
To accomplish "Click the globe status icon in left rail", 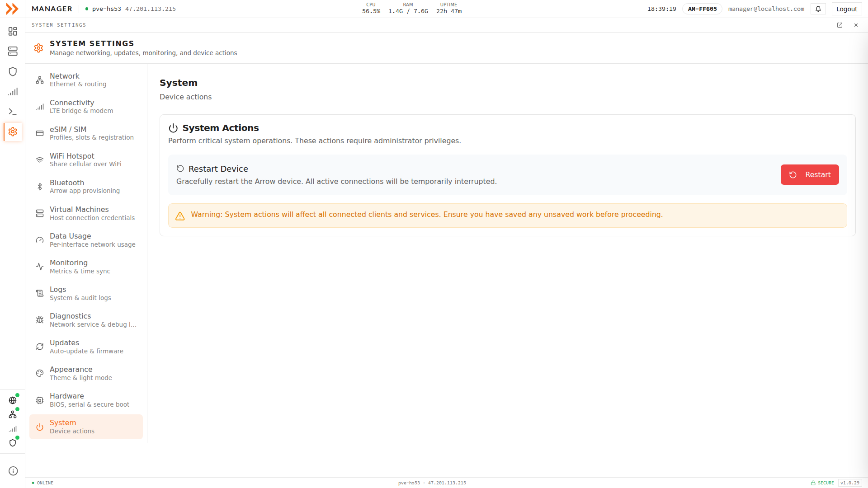I will [x=13, y=400].
